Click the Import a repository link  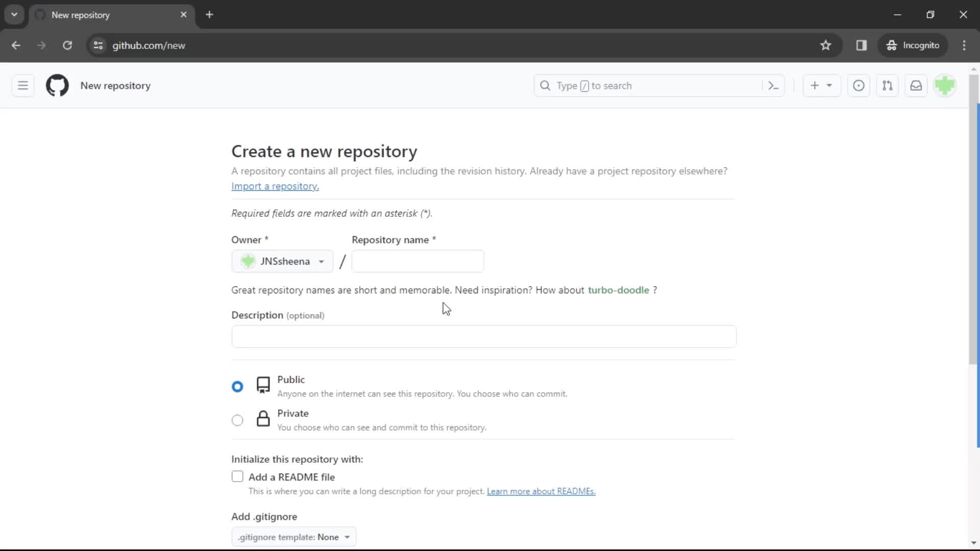pyautogui.click(x=275, y=186)
